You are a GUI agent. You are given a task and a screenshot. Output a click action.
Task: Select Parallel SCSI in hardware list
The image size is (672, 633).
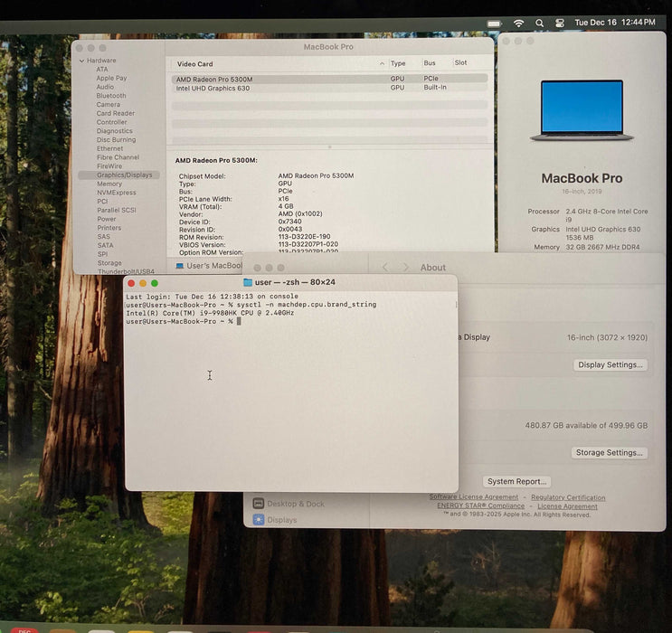click(116, 210)
